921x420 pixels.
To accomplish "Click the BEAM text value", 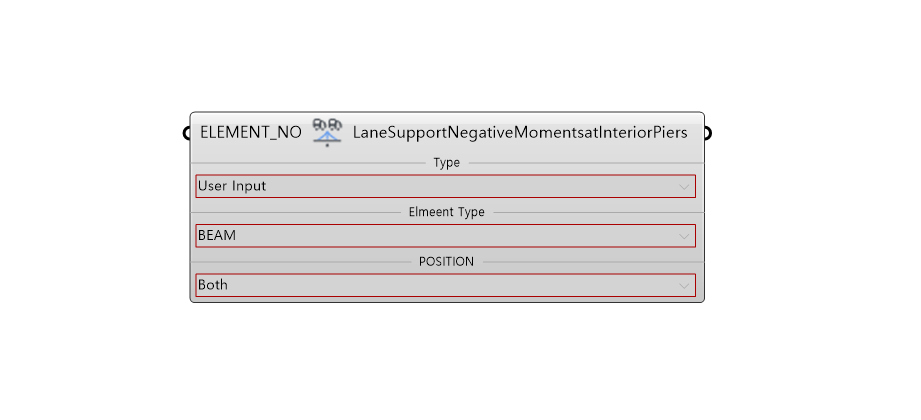I will pyautogui.click(x=217, y=236).
